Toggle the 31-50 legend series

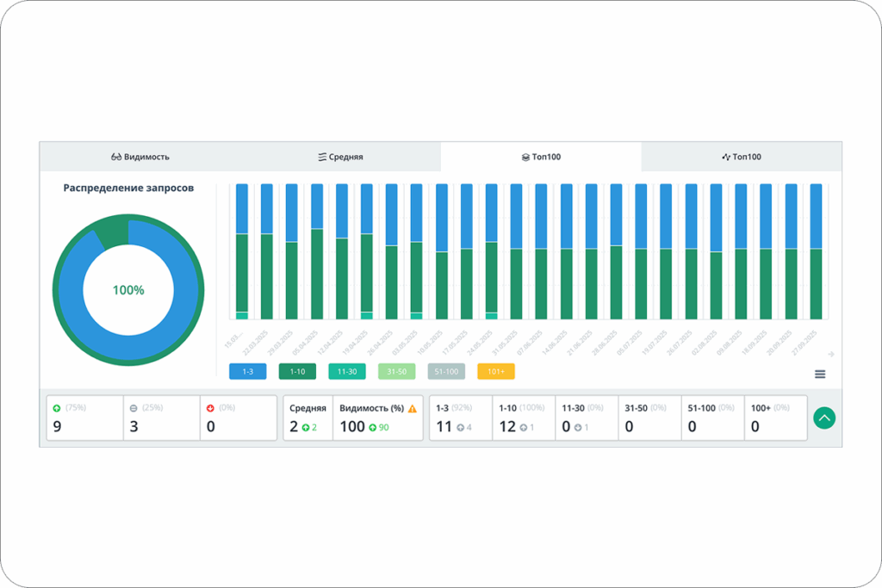coord(396,372)
